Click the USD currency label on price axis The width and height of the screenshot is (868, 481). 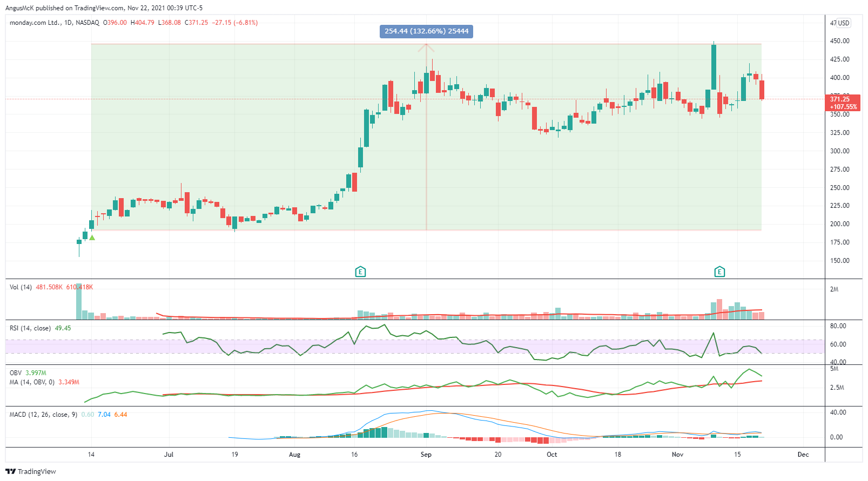tap(844, 23)
